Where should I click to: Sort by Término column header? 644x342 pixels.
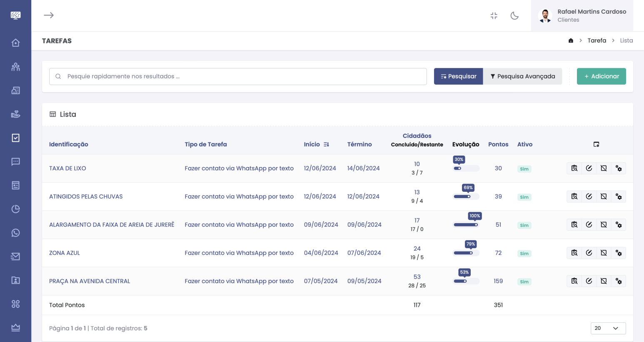(x=359, y=144)
